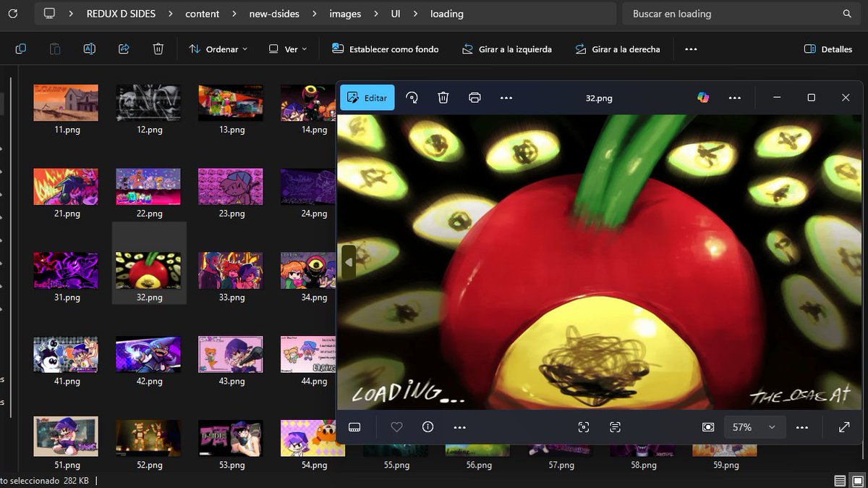
Task: Show file info with the info icon
Action: (427, 427)
